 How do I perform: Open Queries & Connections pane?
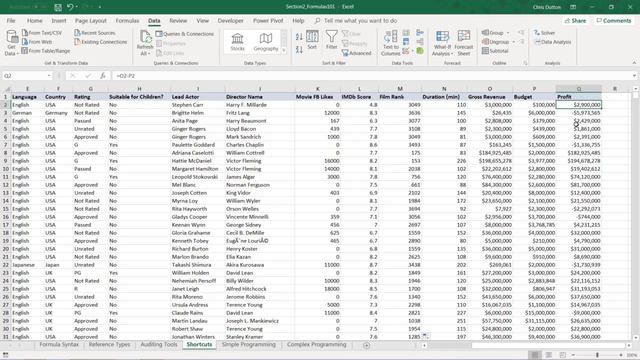184,34
